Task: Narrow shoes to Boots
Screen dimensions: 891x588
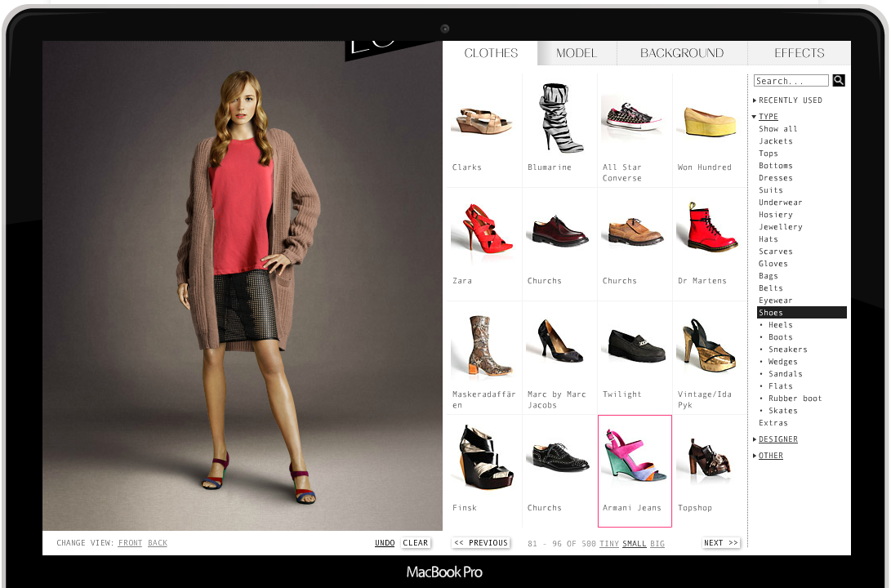Action: 780,337
